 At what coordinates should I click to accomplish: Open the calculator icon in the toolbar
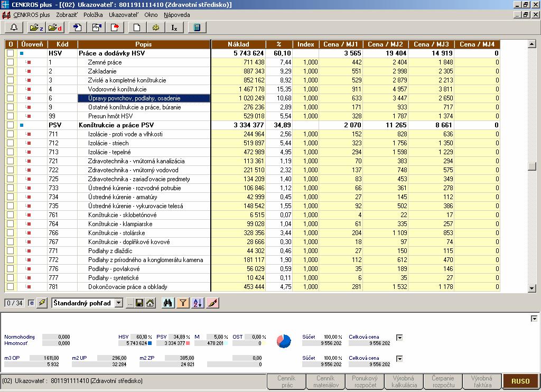[197, 27]
